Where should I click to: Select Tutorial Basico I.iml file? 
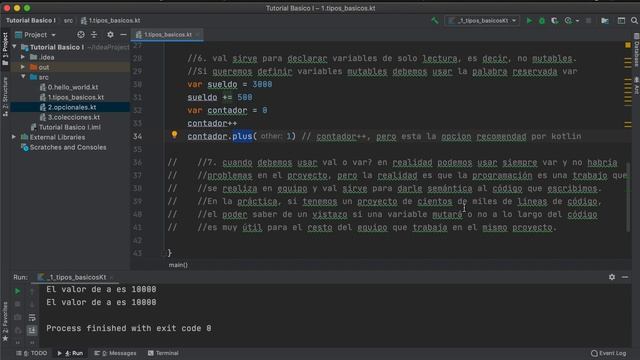pos(65,127)
